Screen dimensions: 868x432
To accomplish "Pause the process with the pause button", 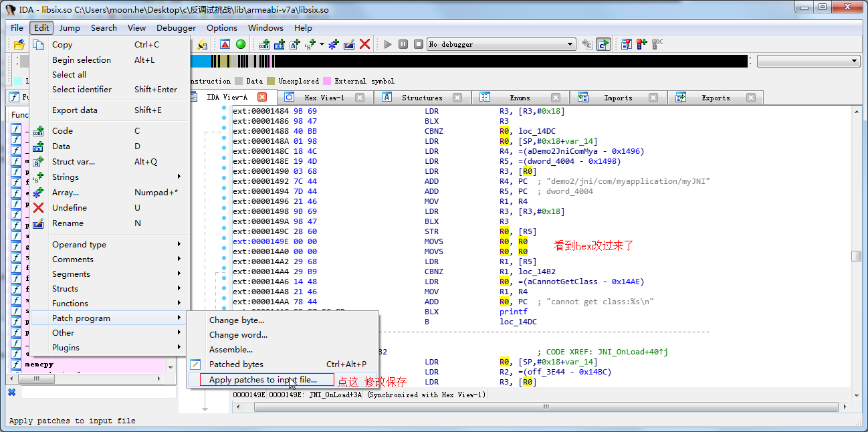I will 403,44.
